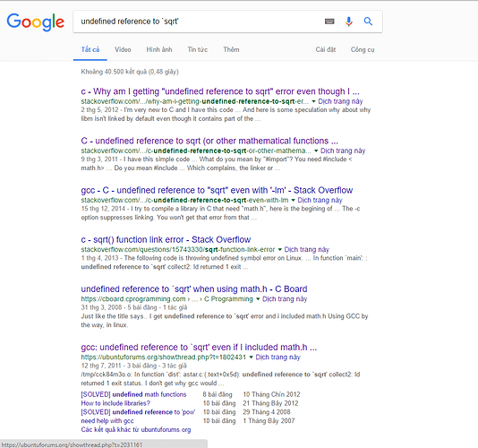Switch to the Video tab
This screenshot has height=448, width=478.
(123, 50)
